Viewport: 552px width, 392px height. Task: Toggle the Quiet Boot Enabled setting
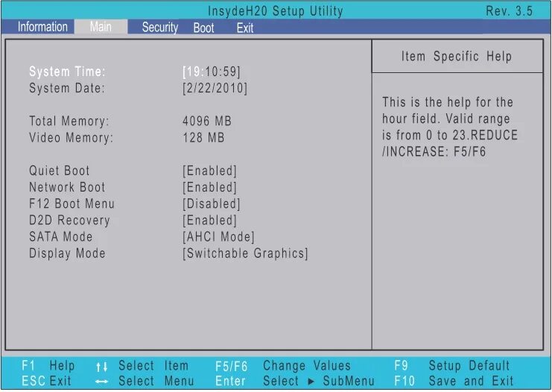click(209, 171)
